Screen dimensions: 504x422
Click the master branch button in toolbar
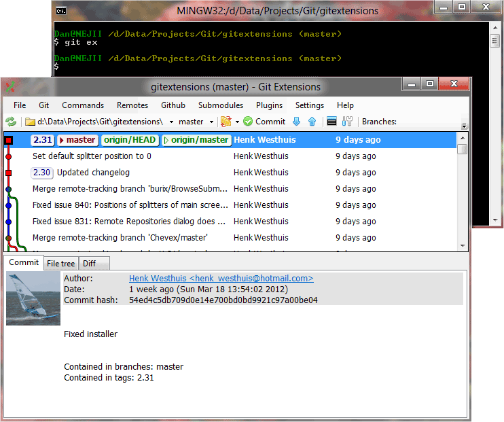point(191,122)
